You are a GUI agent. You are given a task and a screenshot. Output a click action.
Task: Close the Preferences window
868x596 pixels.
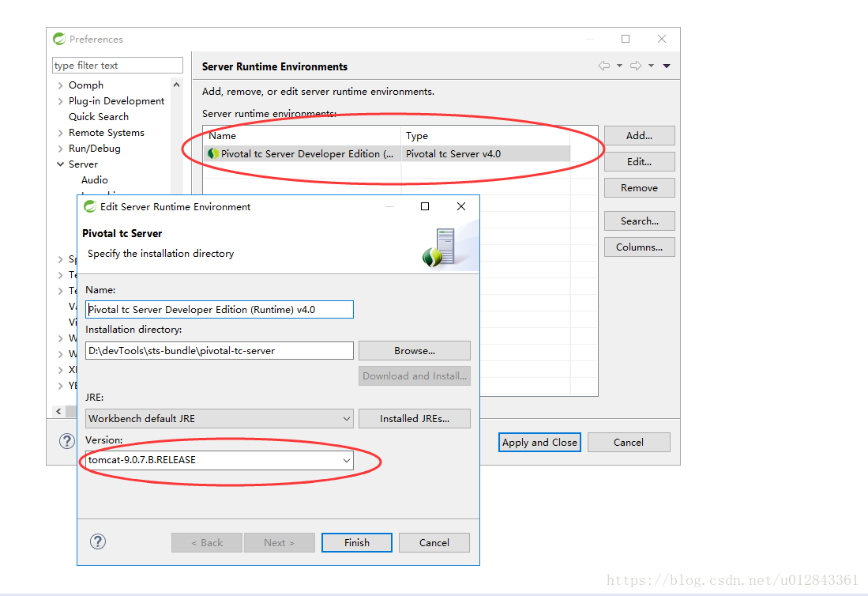click(x=662, y=39)
